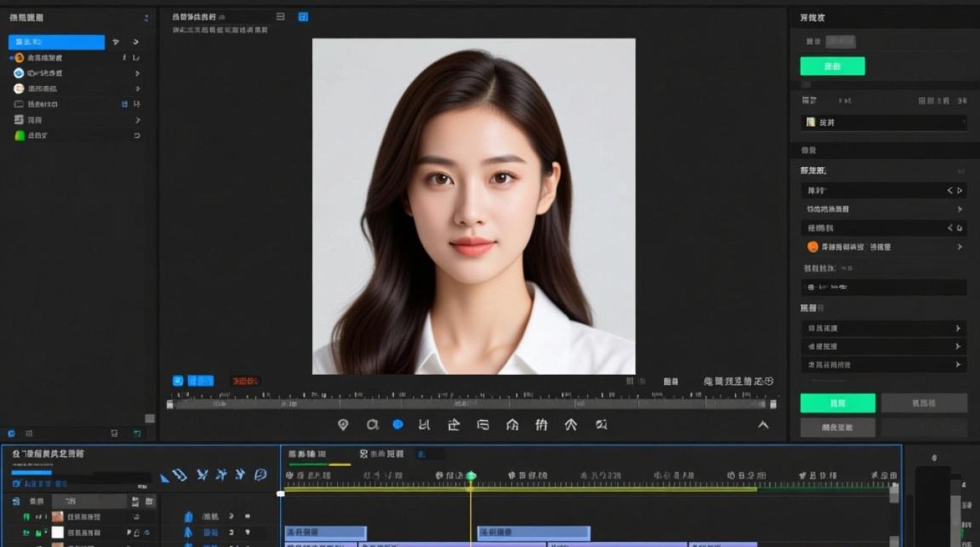Image resolution: width=980 pixels, height=547 pixels.
Task: Select the blue speech bubble icon below the preview
Action: pyautogui.click(x=398, y=424)
